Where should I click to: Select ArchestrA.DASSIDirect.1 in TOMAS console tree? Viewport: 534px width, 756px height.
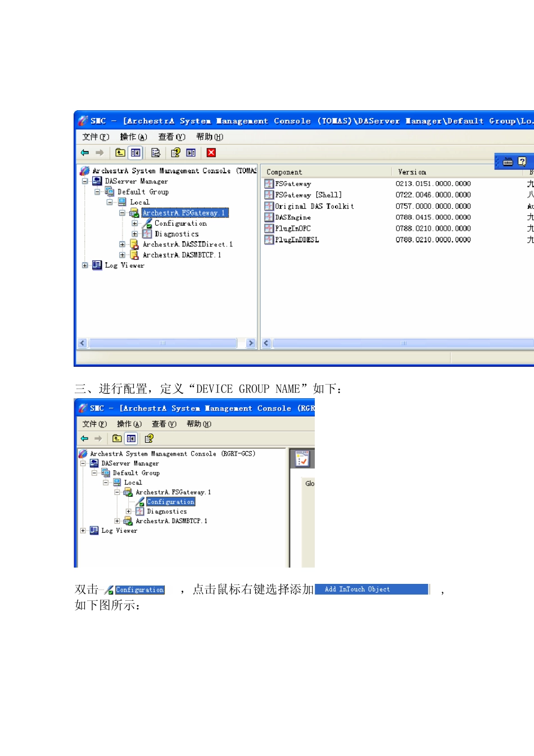pyautogui.click(x=187, y=244)
